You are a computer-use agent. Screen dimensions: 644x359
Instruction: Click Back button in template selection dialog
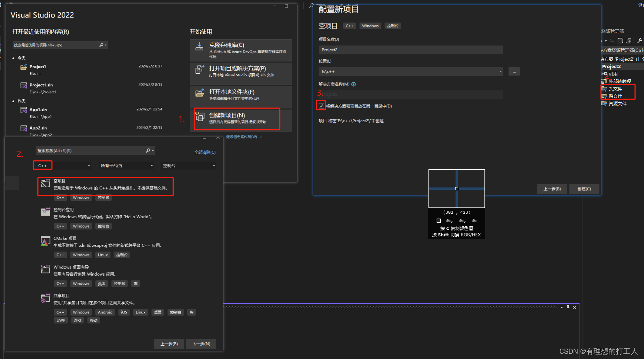(x=169, y=344)
